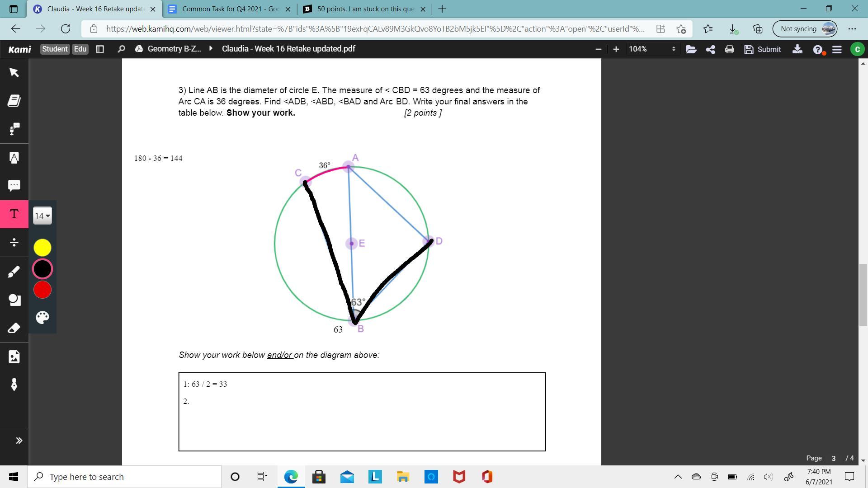The height and width of the screenshot is (488, 868).
Task: Open the 104% zoom level dropdown
Action: [x=651, y=49]
